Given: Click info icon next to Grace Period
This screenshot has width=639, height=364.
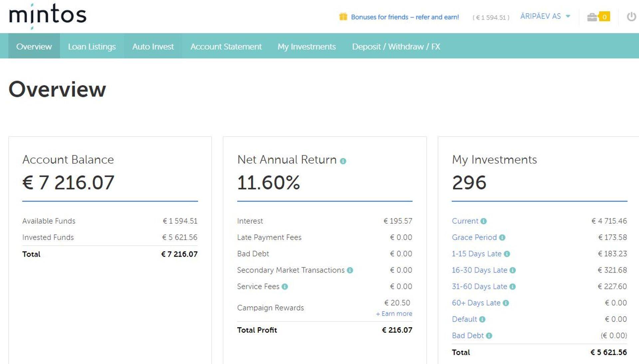Looking at the screenshot, I should point(502,238).
